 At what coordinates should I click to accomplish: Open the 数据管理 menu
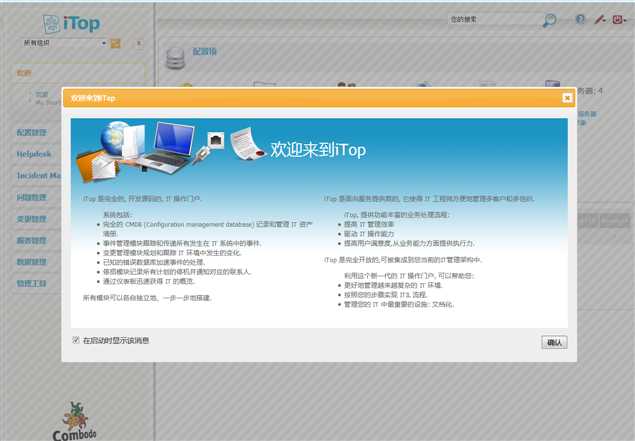point(32,262)
